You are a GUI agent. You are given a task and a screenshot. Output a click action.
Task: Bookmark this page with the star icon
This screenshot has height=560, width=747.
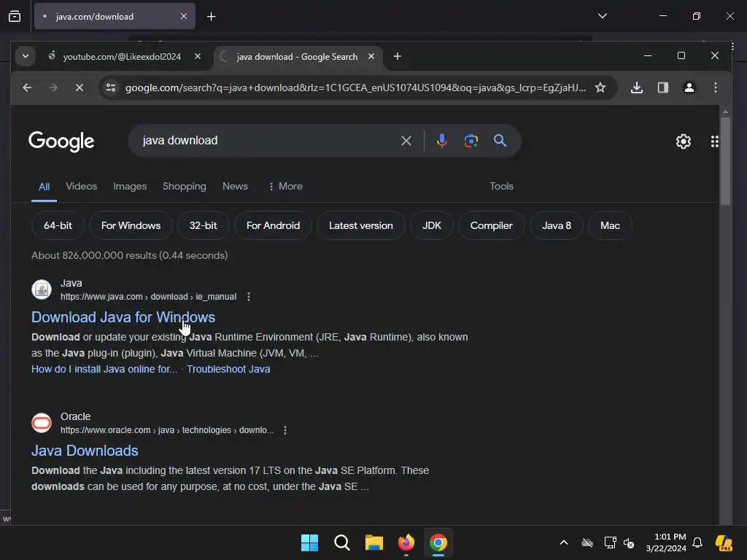(600, 87)
